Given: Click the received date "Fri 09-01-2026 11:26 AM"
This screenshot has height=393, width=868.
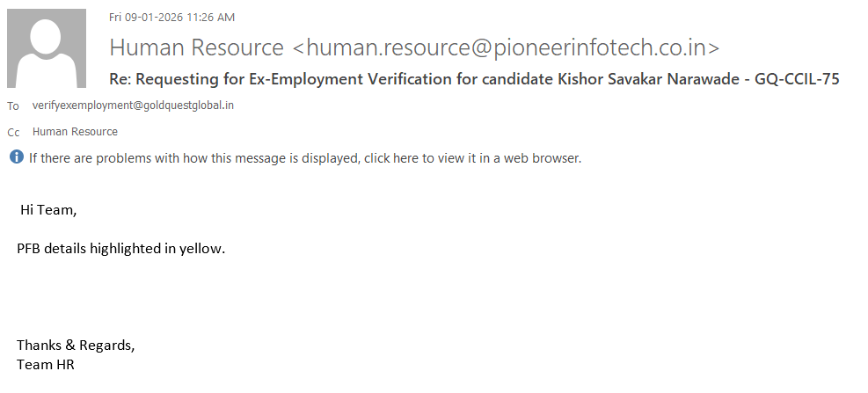Looking at the screenshot, I should [171, 17].
